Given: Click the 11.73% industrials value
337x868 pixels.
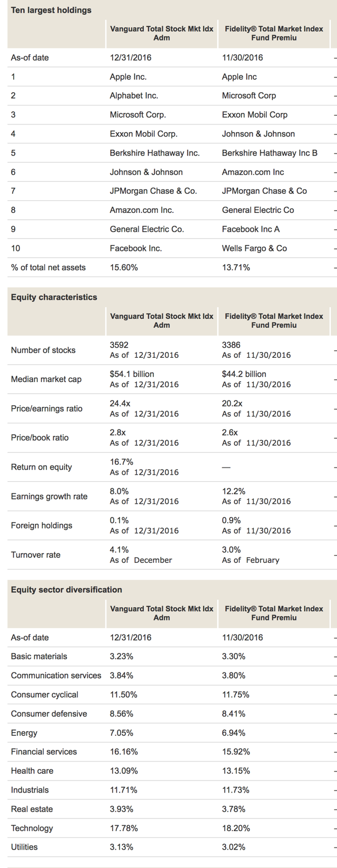Looking at the screenshot, I should click(x=236, y=790).
